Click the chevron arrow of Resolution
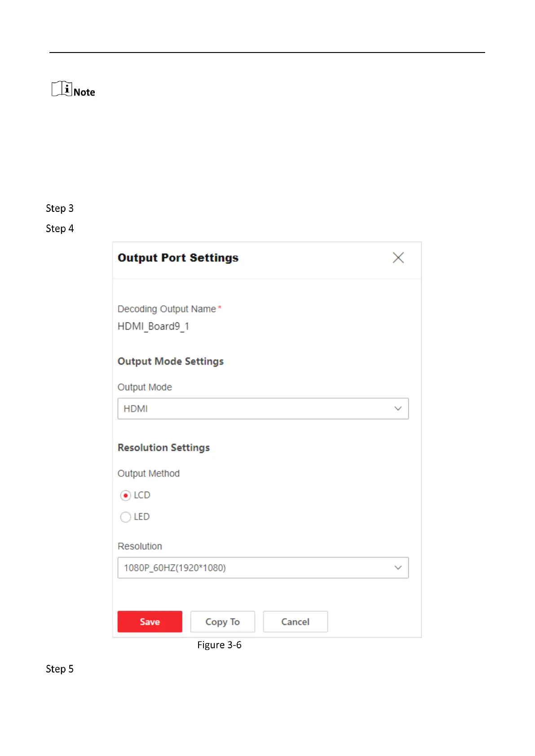The image size is (535, 756). tap(398, 568)
